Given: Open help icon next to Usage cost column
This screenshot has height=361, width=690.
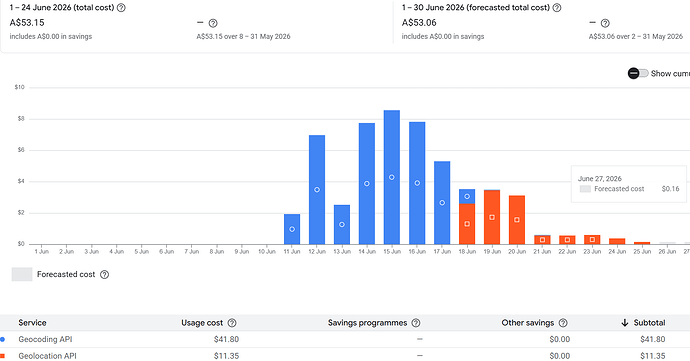Looking at the screenshot, I should click(x=232, y=323).
